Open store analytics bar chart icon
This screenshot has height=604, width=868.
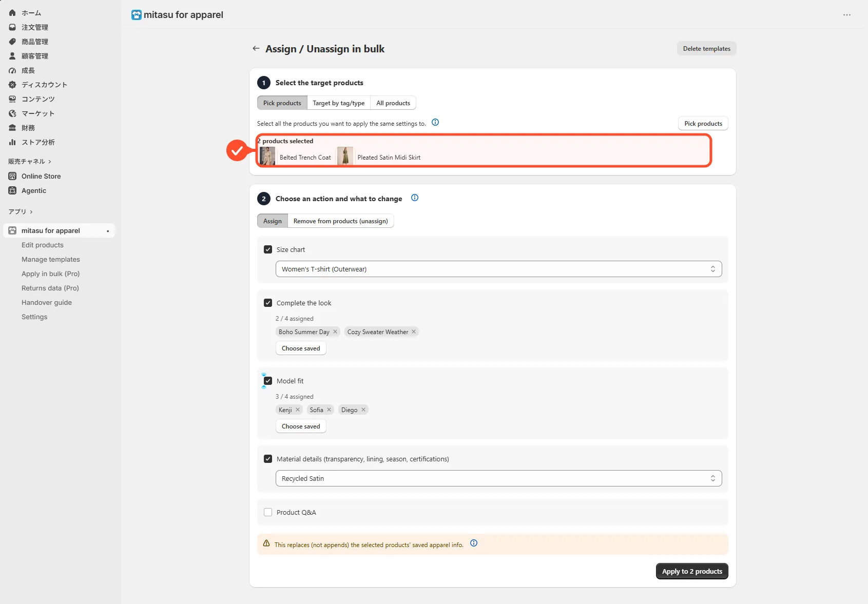[x=12, y=142]
